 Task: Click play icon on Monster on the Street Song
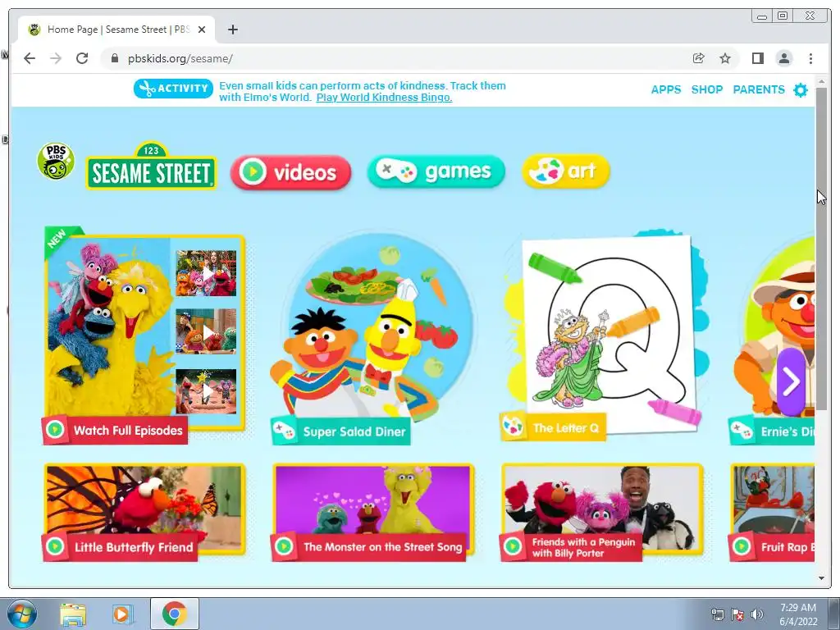(284, 546)
